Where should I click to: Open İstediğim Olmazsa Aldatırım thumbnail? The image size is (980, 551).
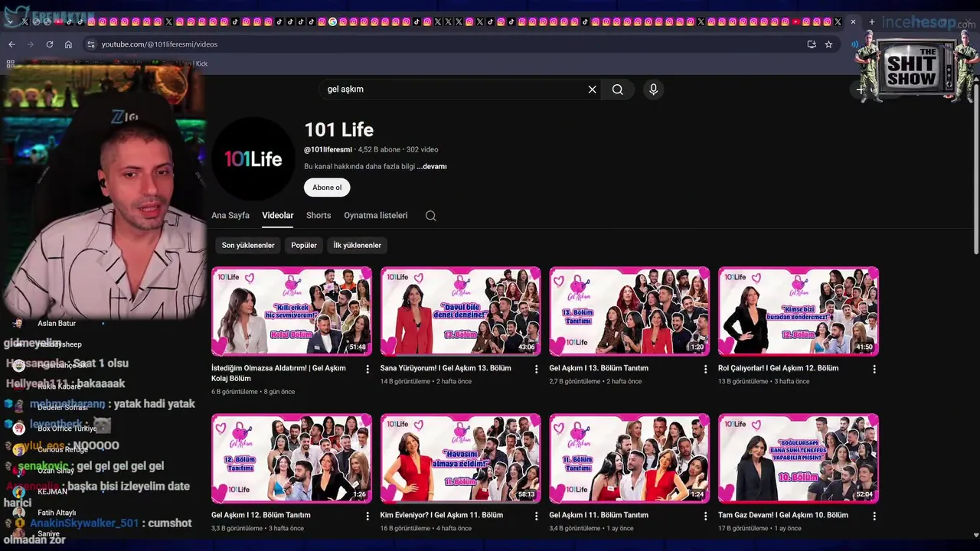pyautogui.click(x=292, y=311)
